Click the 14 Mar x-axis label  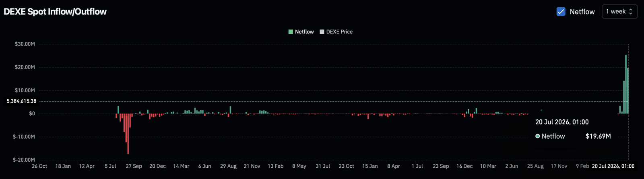click(181, 166)
